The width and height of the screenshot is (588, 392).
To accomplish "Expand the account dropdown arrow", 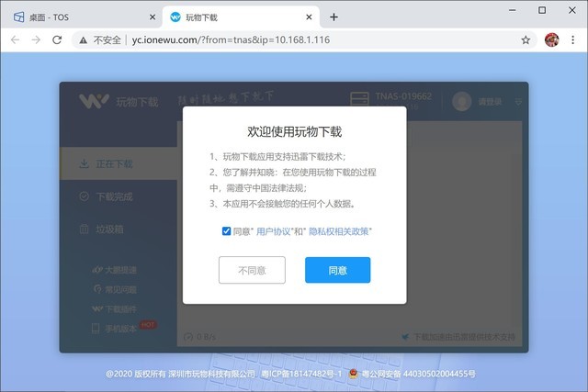I will (x=518, y=102).
